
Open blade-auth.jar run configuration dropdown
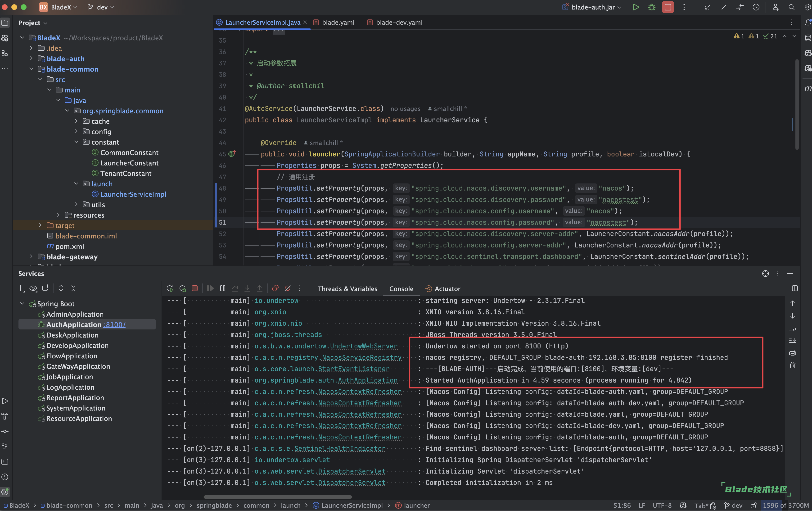click(x=592, y=7)
